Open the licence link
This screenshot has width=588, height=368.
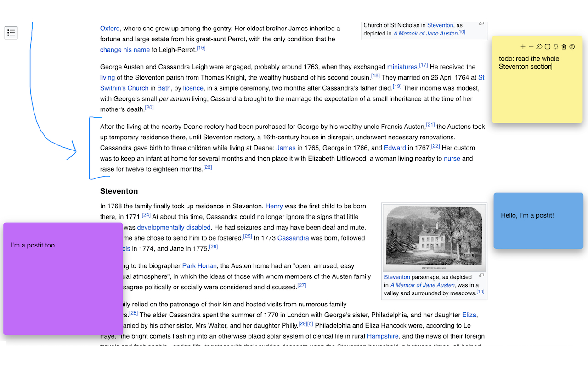(x=193, y=88)
